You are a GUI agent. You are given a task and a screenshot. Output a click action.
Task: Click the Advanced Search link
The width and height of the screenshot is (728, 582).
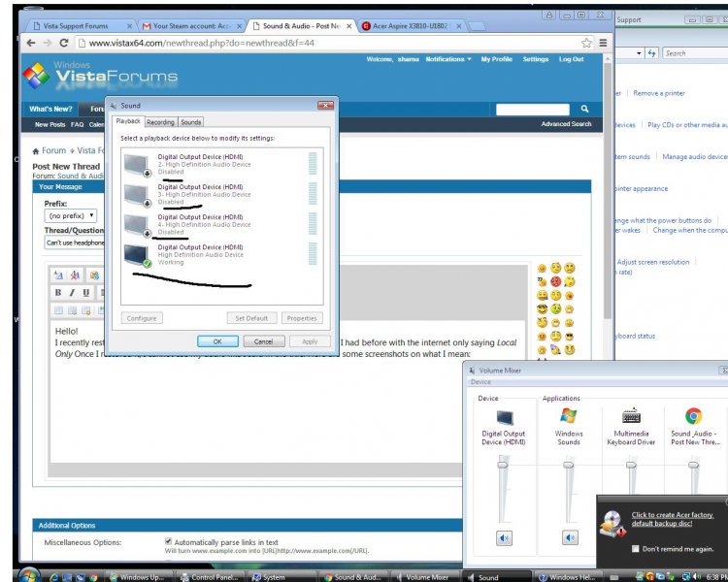point(566,124)
